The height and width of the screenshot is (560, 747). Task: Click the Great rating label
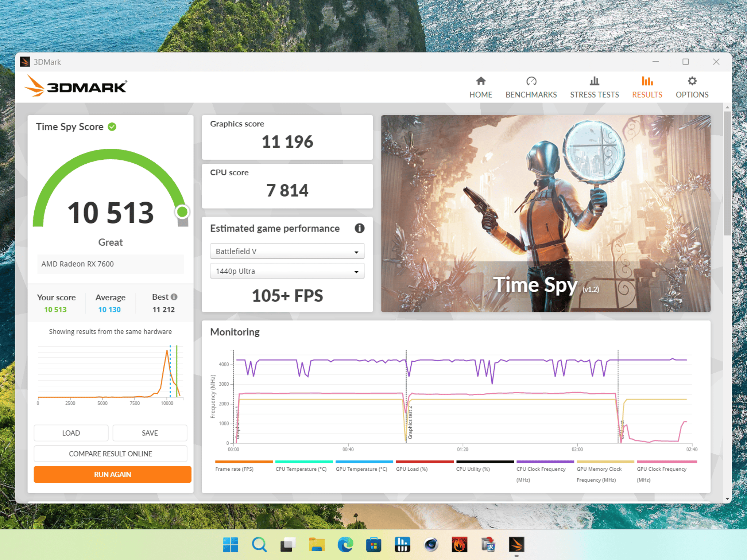(x=111, y=242)
